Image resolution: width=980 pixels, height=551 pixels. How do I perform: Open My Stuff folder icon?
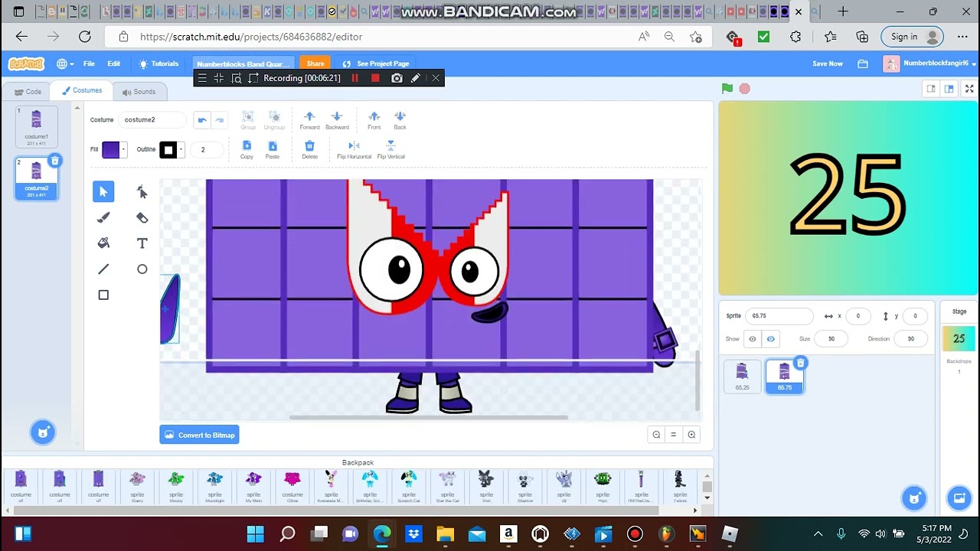tap(863, 64)
